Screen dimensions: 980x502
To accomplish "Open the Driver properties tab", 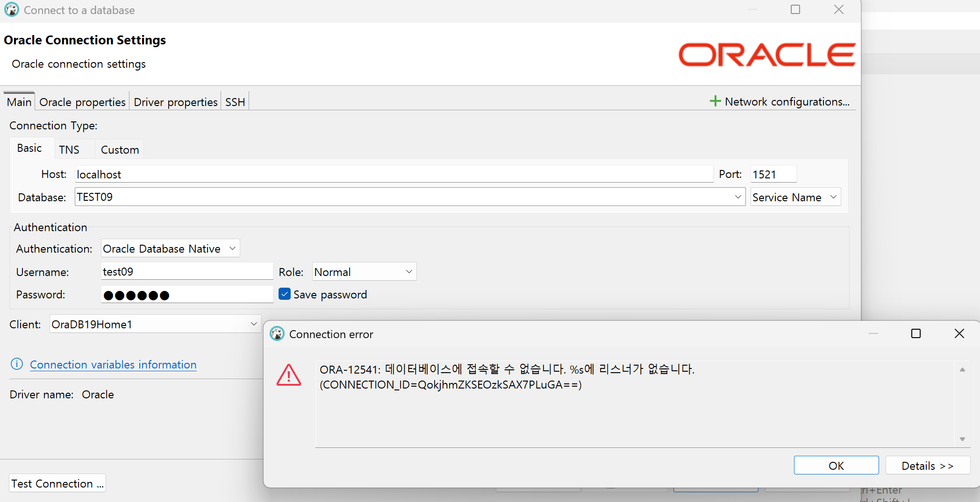I will coord(176,102).
